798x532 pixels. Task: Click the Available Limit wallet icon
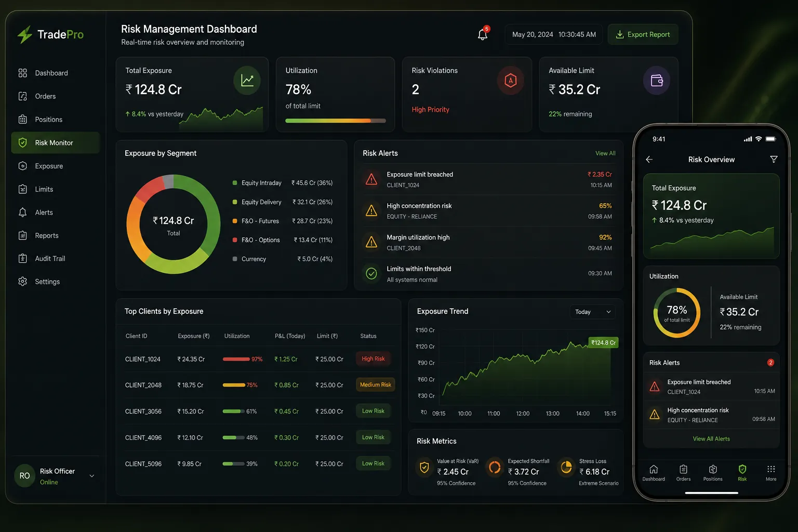(657, 81)
